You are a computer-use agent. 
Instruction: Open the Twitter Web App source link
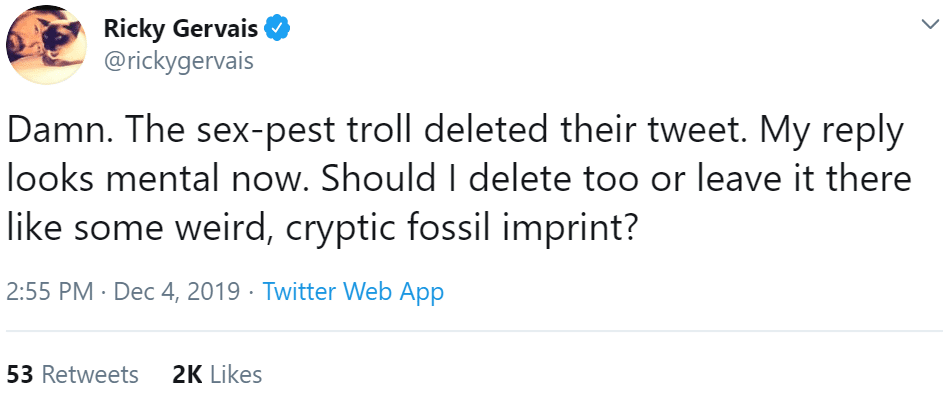pos(353,292)
